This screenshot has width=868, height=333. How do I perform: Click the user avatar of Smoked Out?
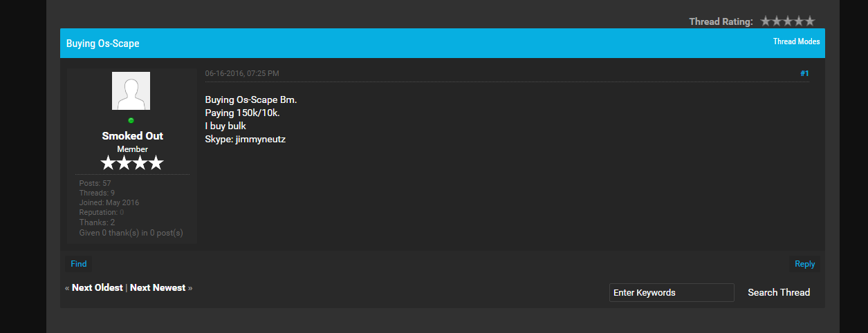point(131,91)
